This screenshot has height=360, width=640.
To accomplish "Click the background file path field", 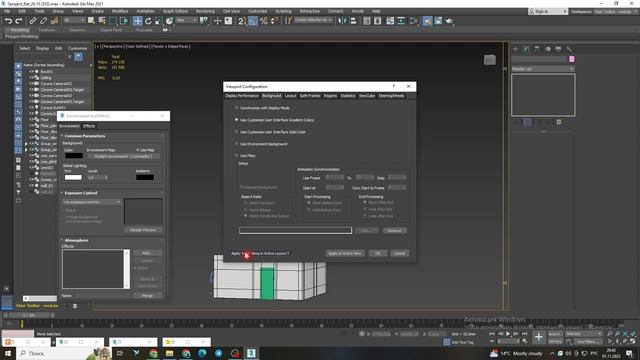I will coord(295,231).
